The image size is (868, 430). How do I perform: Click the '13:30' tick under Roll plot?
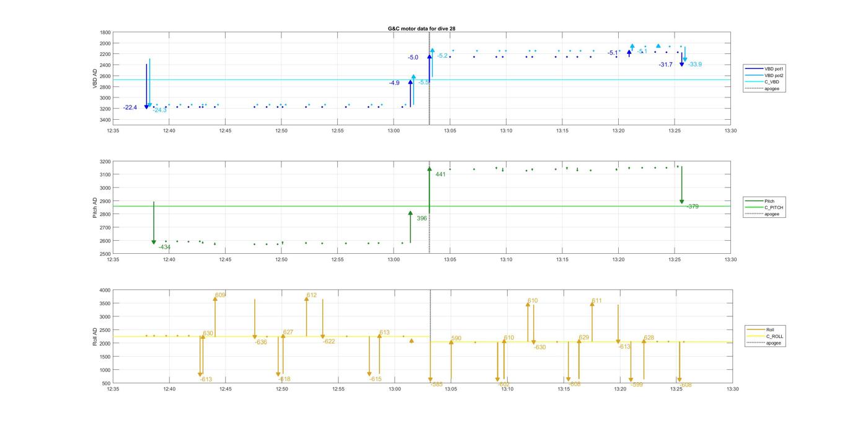[732, 389]
